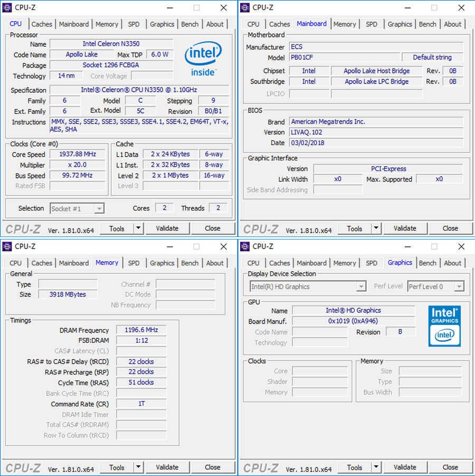The image size is (475, 476).
Task: Switch to the Mainboard tab in the Graphics window
Action: [x=311, y=263]
